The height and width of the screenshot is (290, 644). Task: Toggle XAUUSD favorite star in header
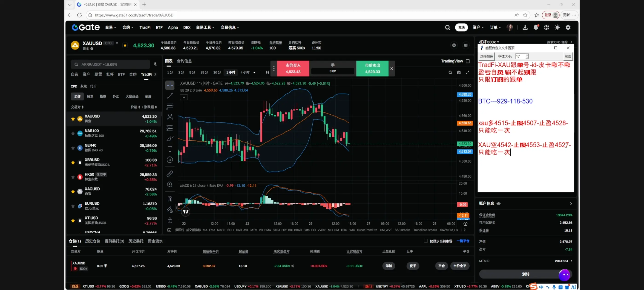click(125, 45)
